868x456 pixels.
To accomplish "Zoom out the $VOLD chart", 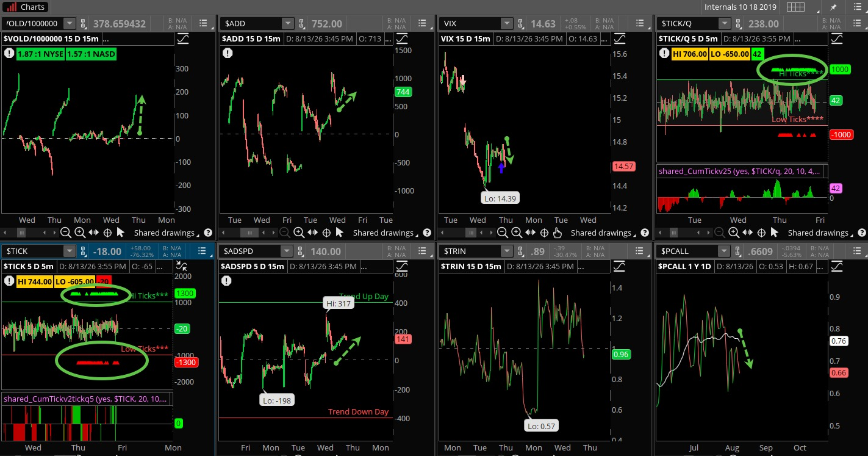I will pos(66,233).
